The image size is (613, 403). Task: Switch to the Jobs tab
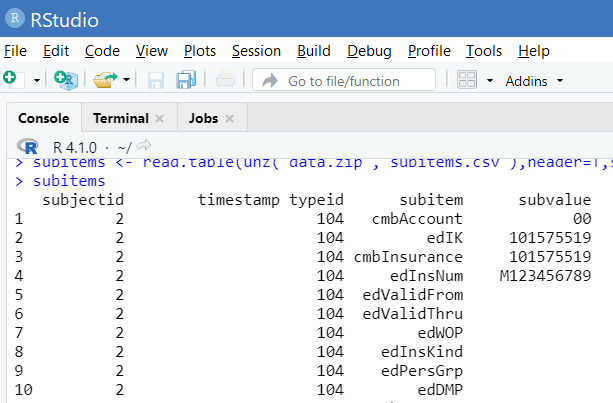[x=203, y=118]
